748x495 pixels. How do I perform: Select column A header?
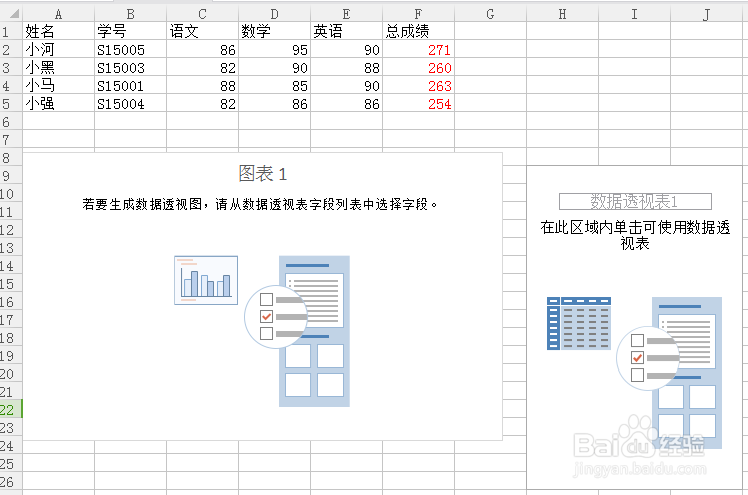pyautogui.click(x=58, y=14)
